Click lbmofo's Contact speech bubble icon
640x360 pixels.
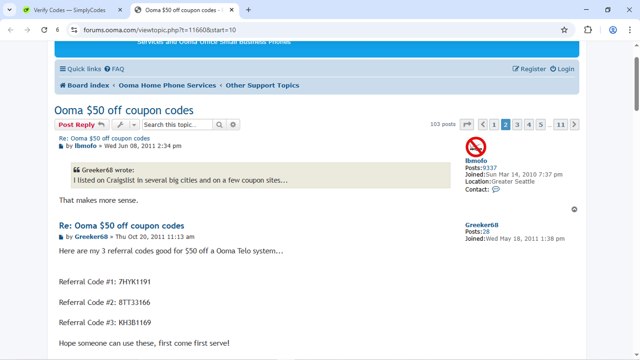(496, 189)
